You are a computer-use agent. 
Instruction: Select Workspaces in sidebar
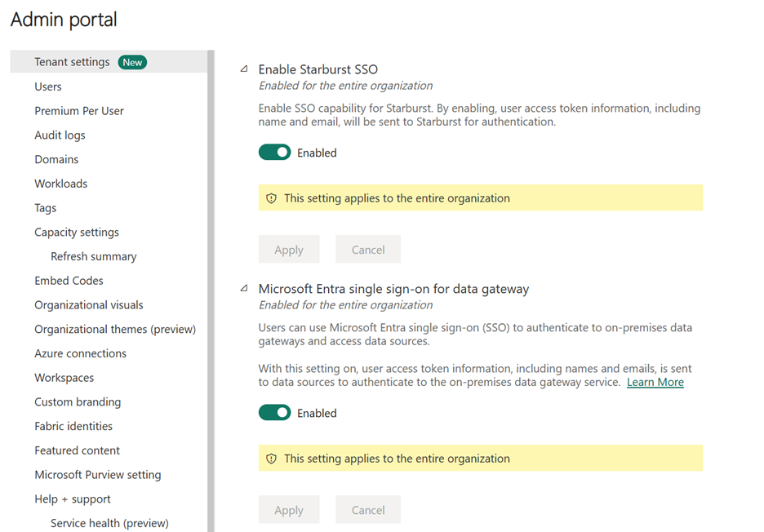tap(64, 378)
